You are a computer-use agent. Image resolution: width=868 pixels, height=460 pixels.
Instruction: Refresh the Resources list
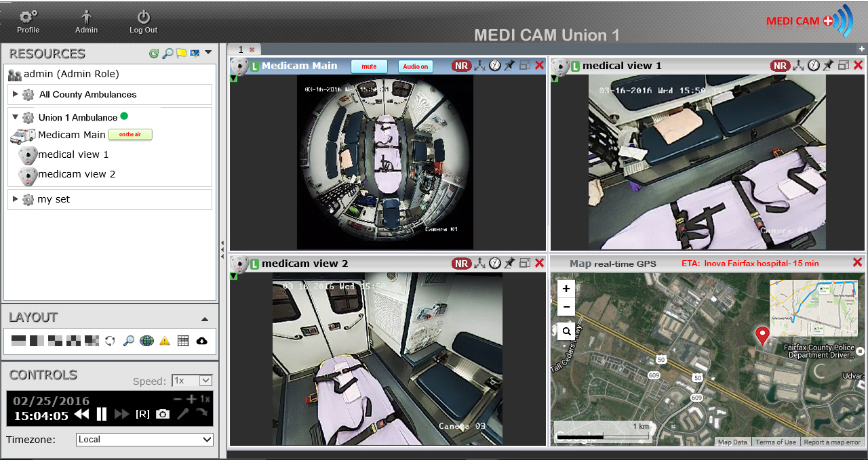pyautogui.click(x=154, y=54)
